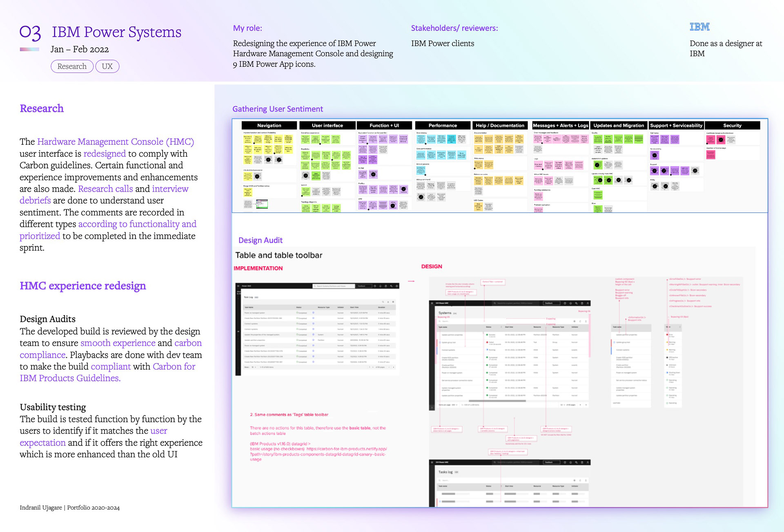The width and height of the screenshot is (784, 532).
Task: Select the Support + Serviceability column header
Action: point(676,125)
